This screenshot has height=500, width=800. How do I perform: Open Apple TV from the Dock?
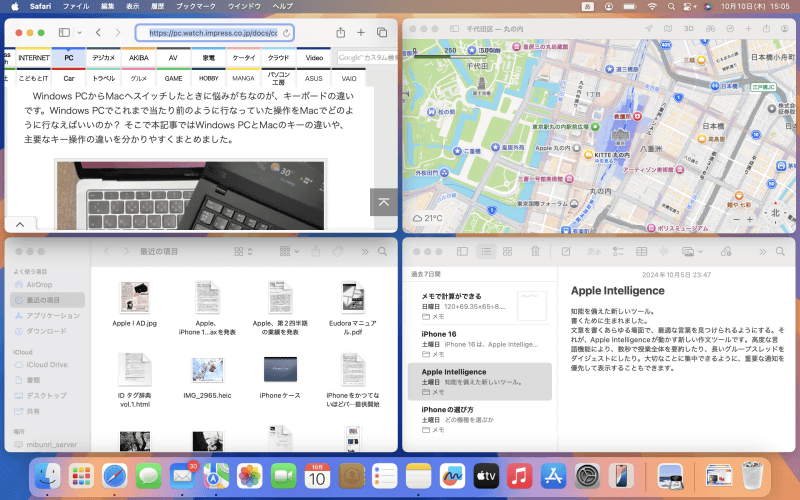click(x=486, y=477)
